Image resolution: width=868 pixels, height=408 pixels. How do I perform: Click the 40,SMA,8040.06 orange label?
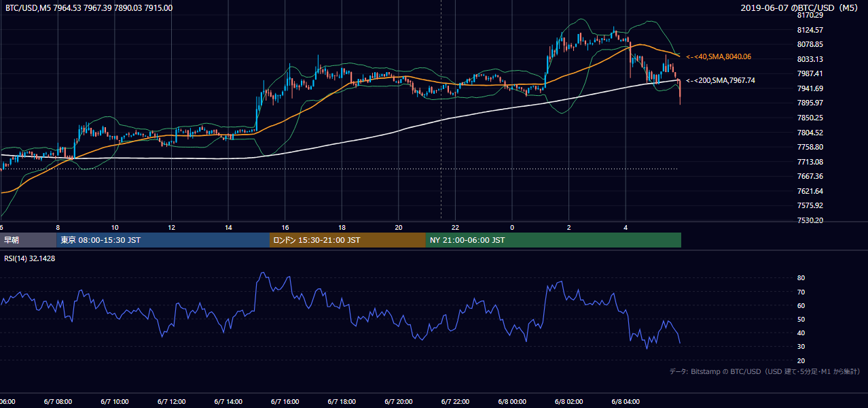pos(719,56)
